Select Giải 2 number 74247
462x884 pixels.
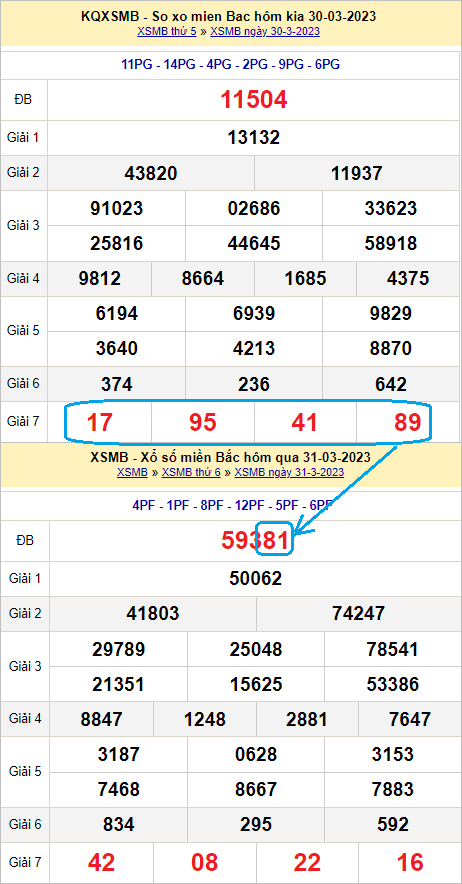pyautogui.click(x=359, y=613)
